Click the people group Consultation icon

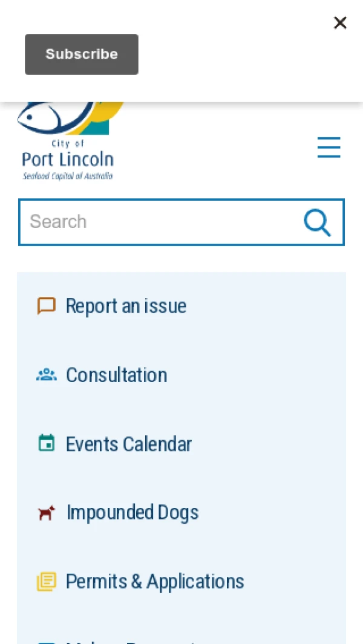[46, 375]
